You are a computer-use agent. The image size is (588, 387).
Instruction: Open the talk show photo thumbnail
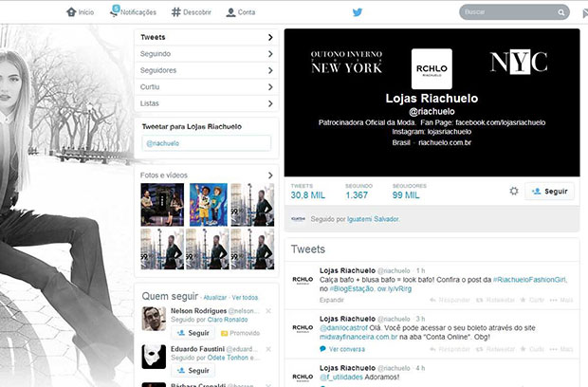[162, 204]
